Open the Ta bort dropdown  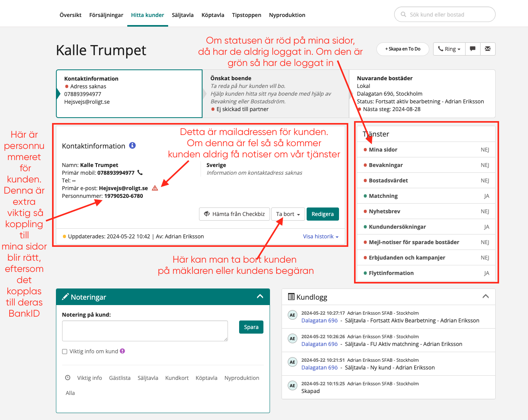[x=288, y=214]
